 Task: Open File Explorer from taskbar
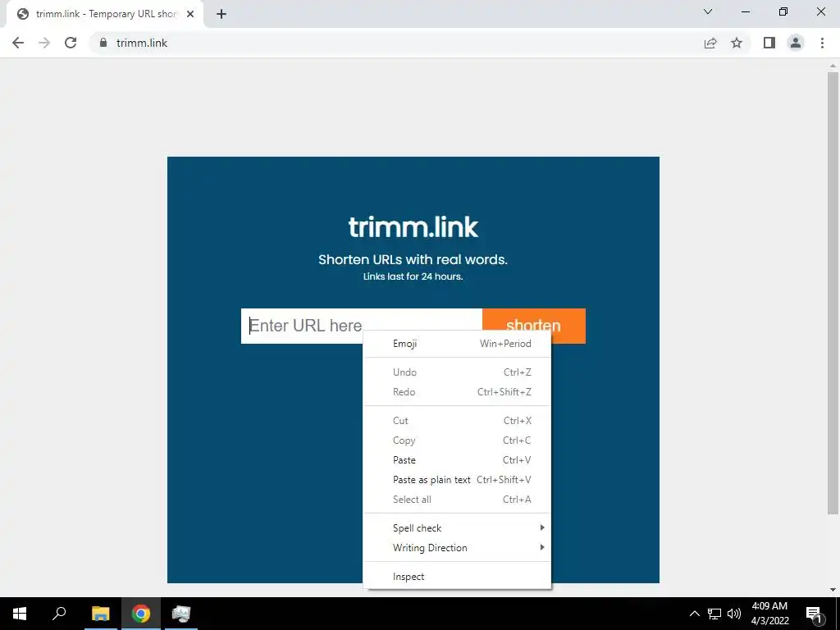coord(100,614)
